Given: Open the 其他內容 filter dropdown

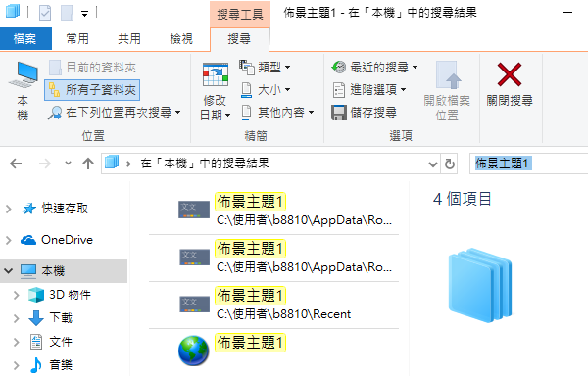Looking at the screenshot, I should point(276,112).
